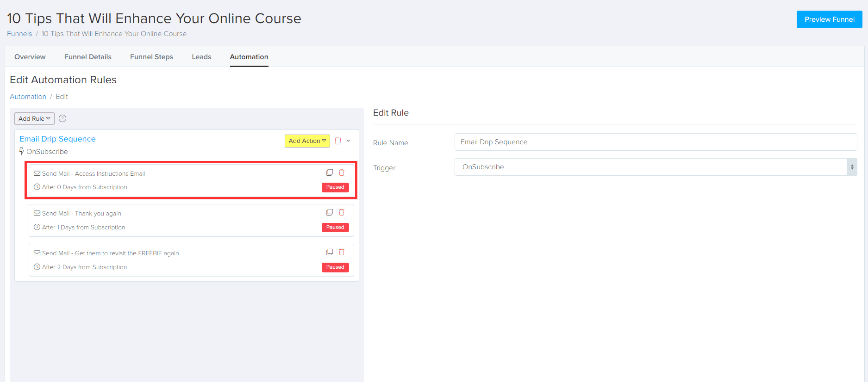The height and width of the screenshot is (382, 868).
Task: Duplicate the FREEBIE revisit email action
Action: click(330, 252)
